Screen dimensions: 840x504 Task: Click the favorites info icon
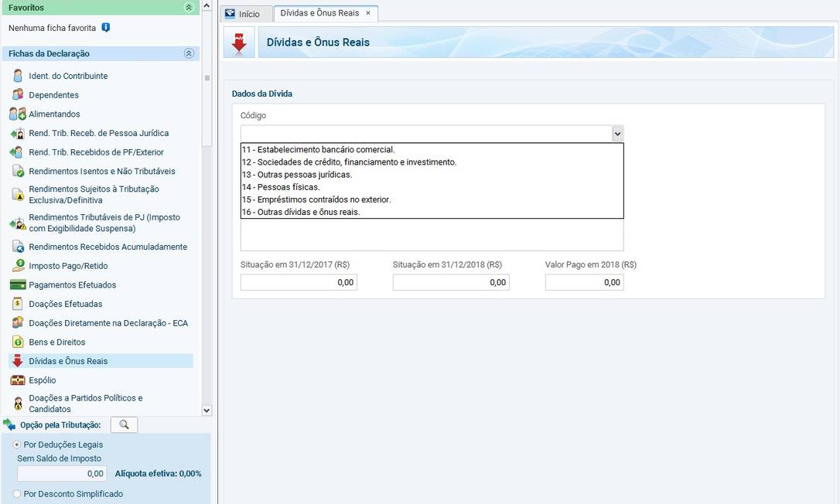click(106, 28)
